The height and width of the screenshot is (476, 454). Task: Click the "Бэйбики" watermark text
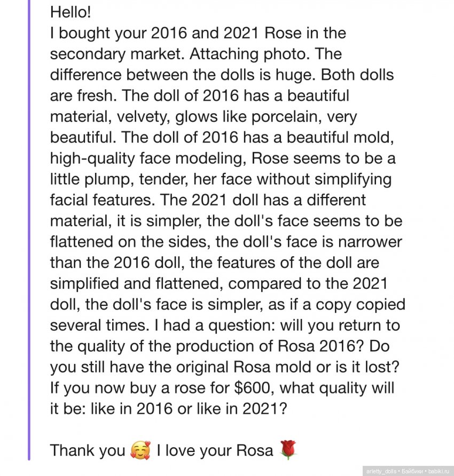click(x=413, y=471)
